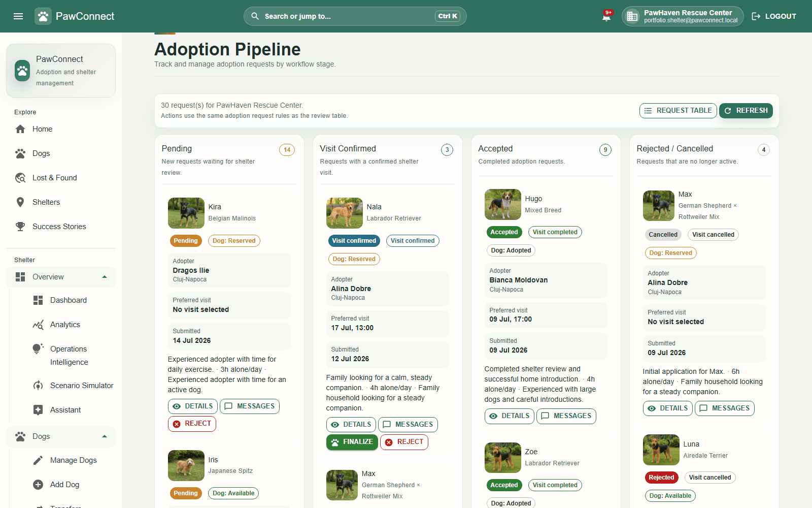812x508 pixels.
Task: Open the notifications bell
Action: (606, 17)
